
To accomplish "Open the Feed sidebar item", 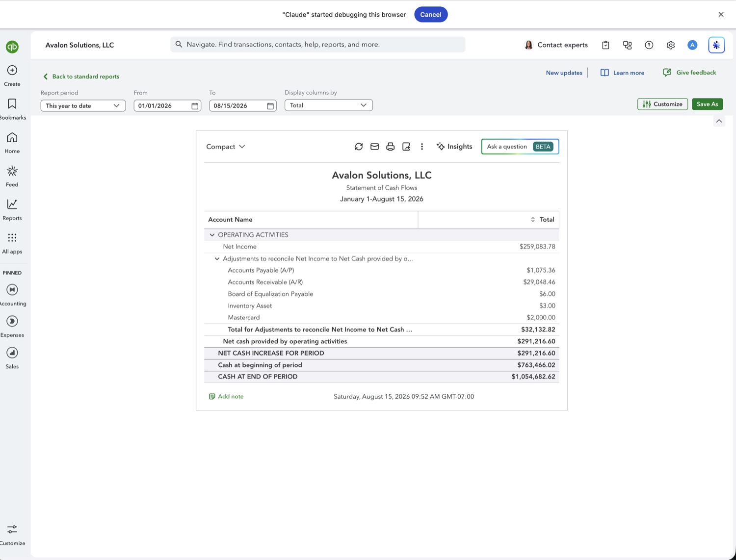I will [x=12, y=176].
